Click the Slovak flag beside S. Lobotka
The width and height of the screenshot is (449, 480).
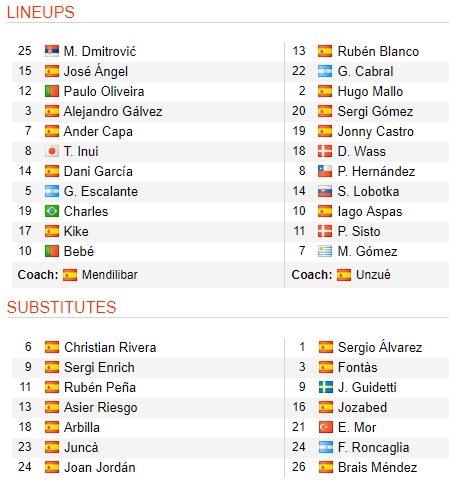pyautogui.click(x=325, y=191)
